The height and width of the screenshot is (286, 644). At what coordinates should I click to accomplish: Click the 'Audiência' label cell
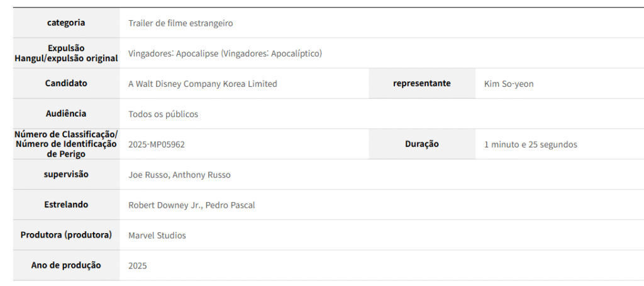coord(66,113)
